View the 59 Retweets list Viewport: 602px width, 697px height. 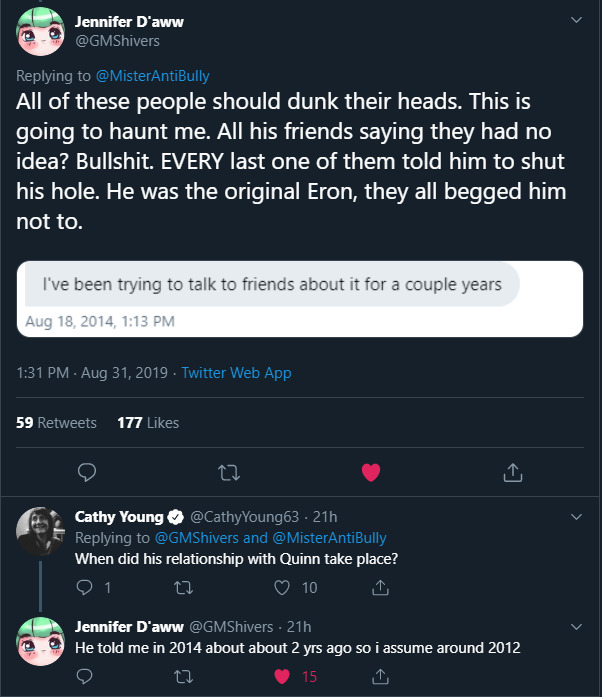[x=57, y=423]
